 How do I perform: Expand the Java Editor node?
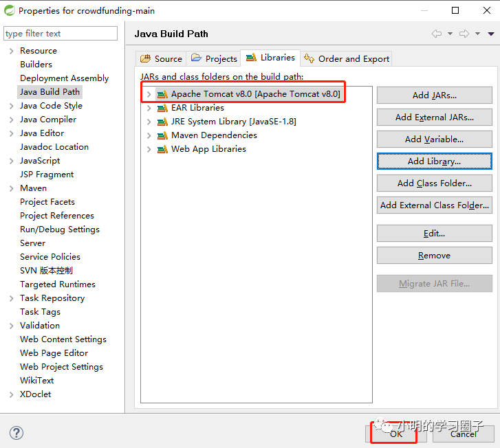pyautogui.click(x=12, y=133)
